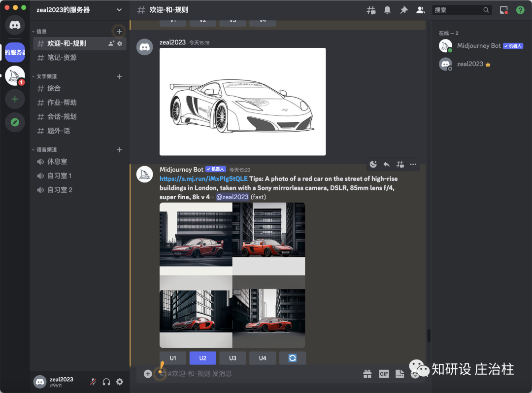Click the Midjourney Bot message author name

181,170
